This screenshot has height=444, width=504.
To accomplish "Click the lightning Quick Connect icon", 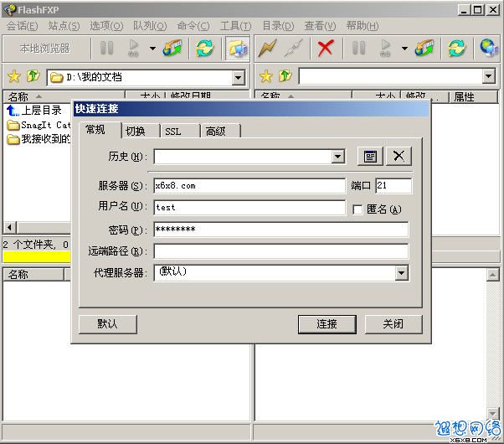I will click(x=267, y=49).
